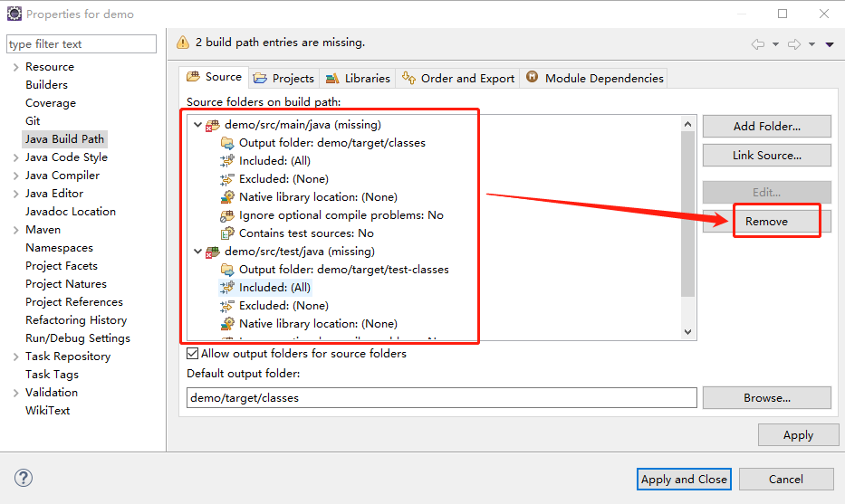This screenshot has width=845, height=504.
Task: Click the Native library location icon
Action: tap(227, 197)
